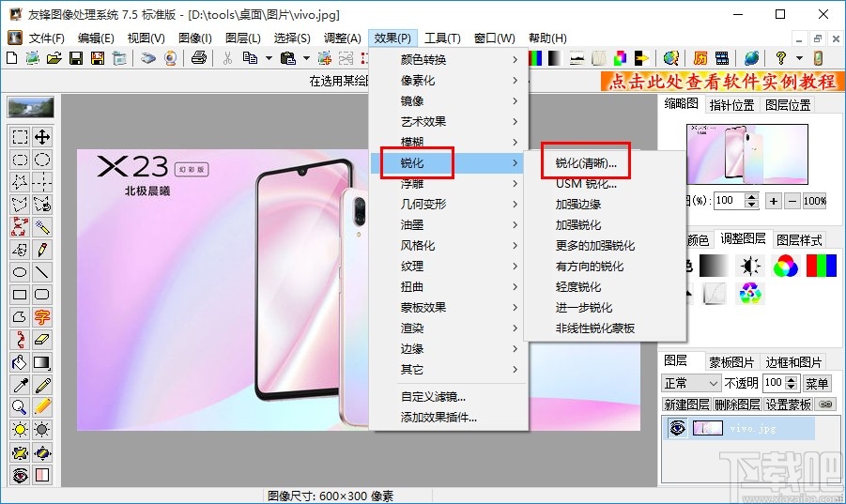Select the rectangular marquee selection tool

[x=20, y=137]
